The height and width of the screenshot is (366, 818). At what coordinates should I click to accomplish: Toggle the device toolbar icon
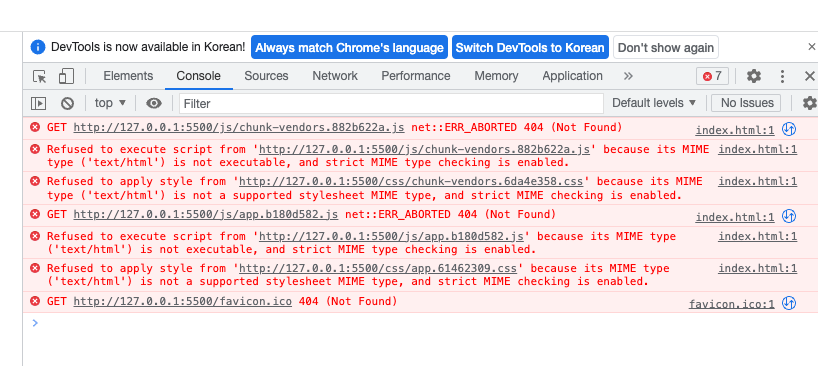click(66, 76)
